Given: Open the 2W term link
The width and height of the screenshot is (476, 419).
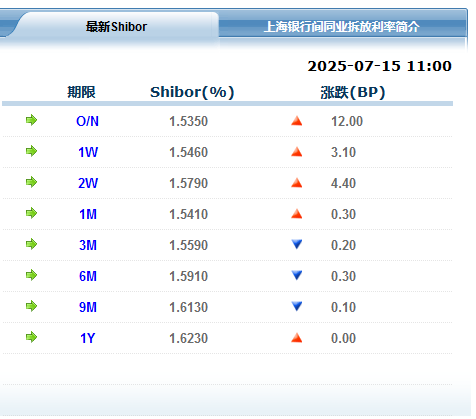Looking at the screenshot, I should 88,183.
